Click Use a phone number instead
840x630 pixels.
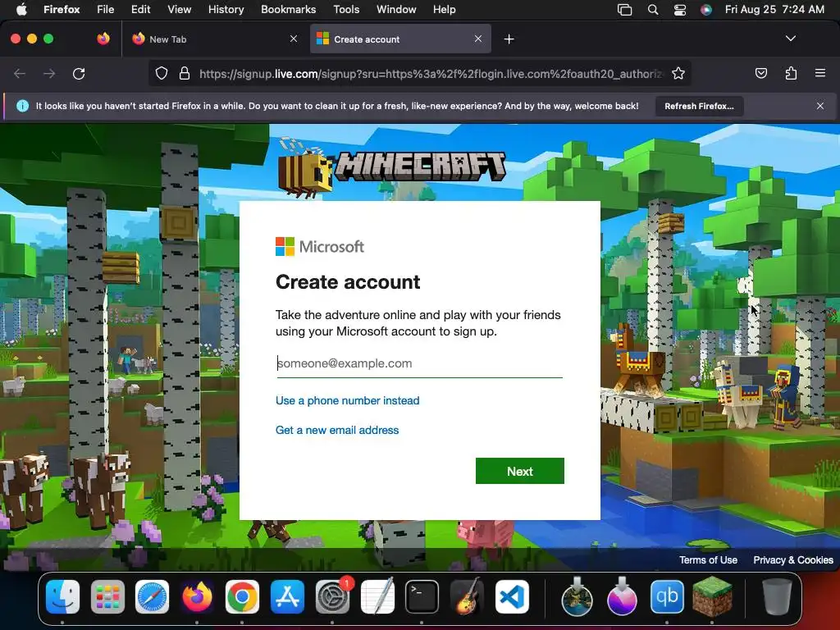click(x=347, y=400)
